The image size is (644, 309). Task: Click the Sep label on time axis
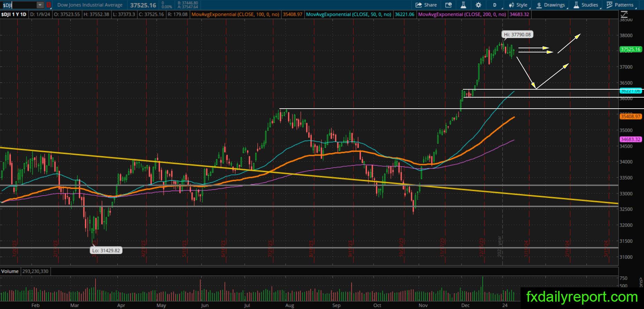[x=336, y=305]
